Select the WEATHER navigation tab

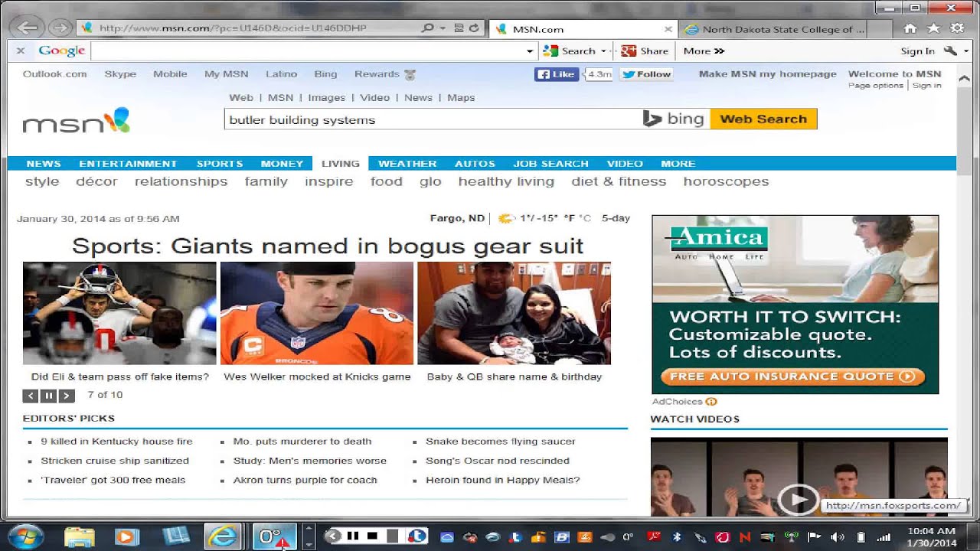[407, 164]
